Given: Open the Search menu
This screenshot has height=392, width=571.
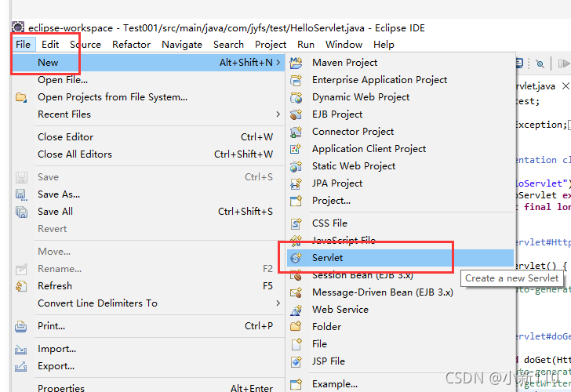Looking at the screenshot, I should (228, 45).
